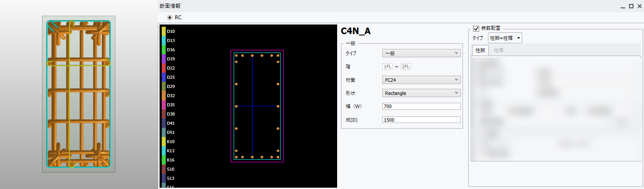Click the D51 color swatch
The width and height of the screenshot is (644, 189).
164,132
